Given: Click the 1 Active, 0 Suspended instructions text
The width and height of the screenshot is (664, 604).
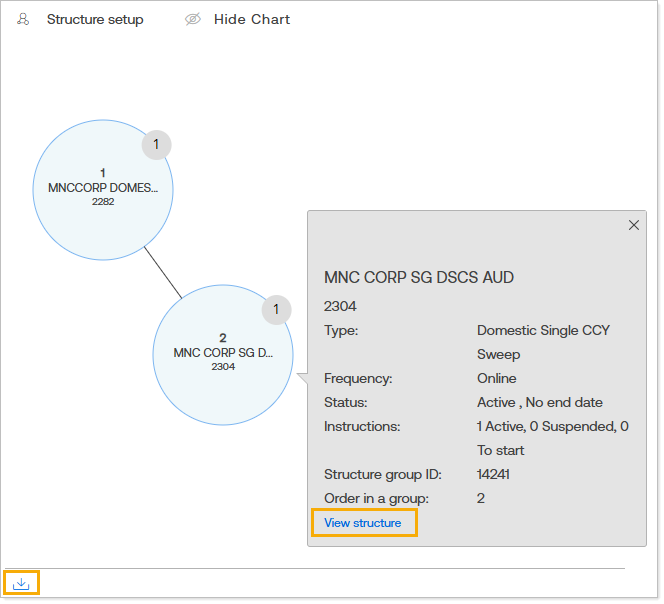Looking at the screenshot, I should tap(552, 426).
